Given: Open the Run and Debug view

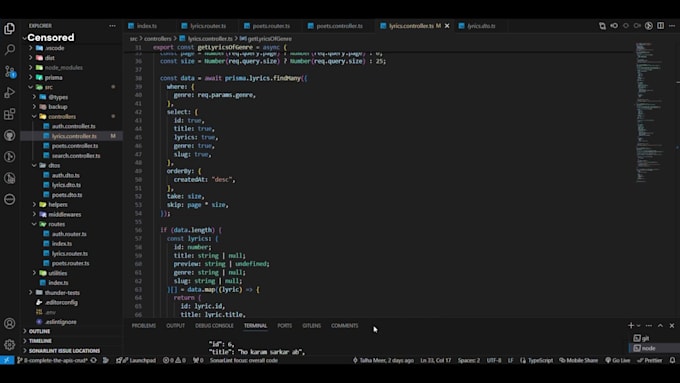Looking at the screenshot, I should click(x=9, y=92).
